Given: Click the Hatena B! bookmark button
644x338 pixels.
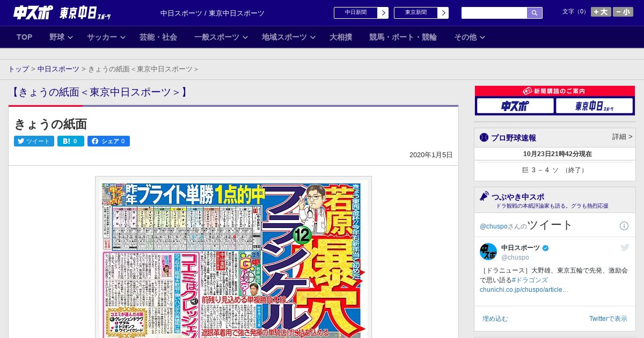Looking at the screenshot, I should pyautogui.click(x=71, y=141).
